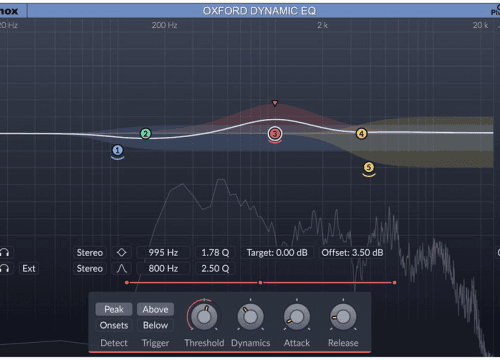Click the 1.78 Q value field
Screen dimensions: 500x360
coord(215,253)
